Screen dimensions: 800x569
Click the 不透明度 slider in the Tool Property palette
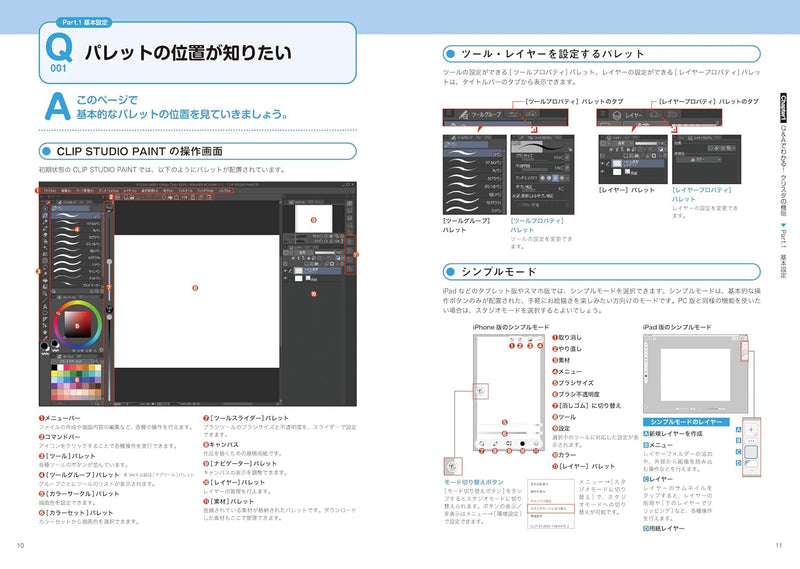[x=537, y=167]
